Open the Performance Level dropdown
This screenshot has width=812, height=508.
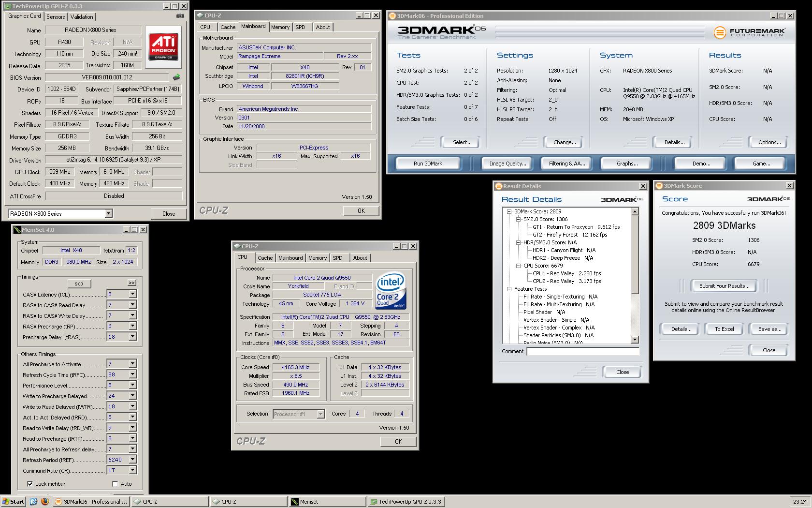[x=132, y=385]
